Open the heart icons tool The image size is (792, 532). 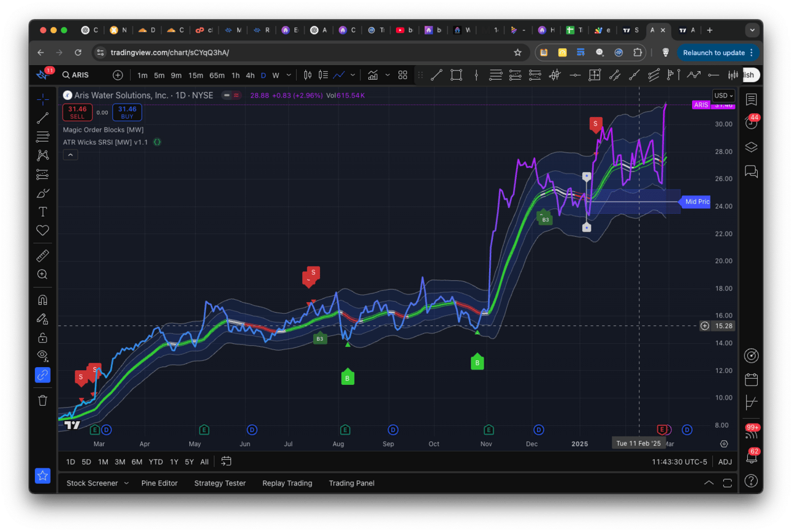pos(42,230)
